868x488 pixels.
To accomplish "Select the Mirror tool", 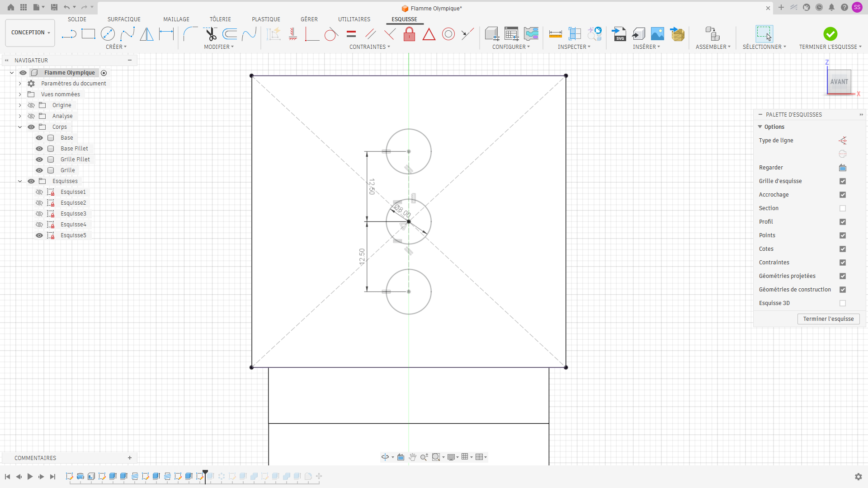I will [146, 34].
